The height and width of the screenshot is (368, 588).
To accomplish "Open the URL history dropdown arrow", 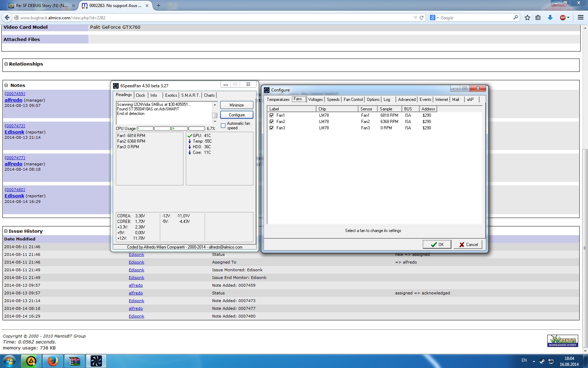I will (x=415, y=18).
